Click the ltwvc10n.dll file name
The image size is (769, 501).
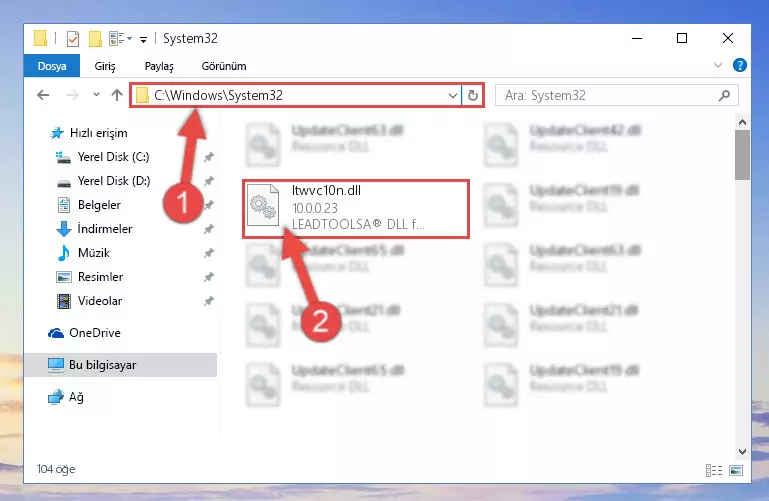(x=326, y=190)
